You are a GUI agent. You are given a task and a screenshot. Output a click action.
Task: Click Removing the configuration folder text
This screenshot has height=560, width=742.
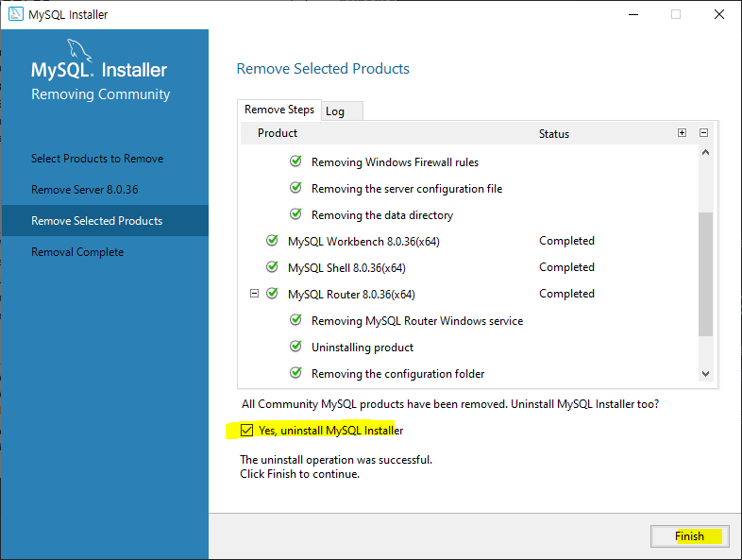pos(397,374)
